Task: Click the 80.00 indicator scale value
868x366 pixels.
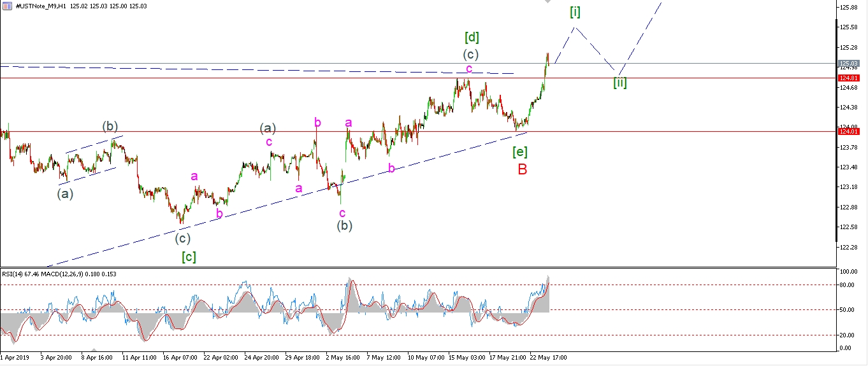Action: [848, 285]
